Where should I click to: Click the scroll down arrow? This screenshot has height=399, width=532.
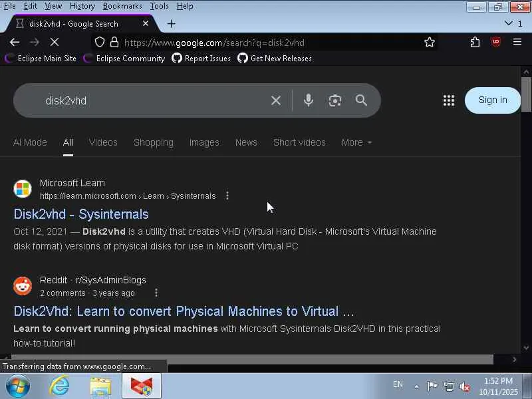pos(526,347)
